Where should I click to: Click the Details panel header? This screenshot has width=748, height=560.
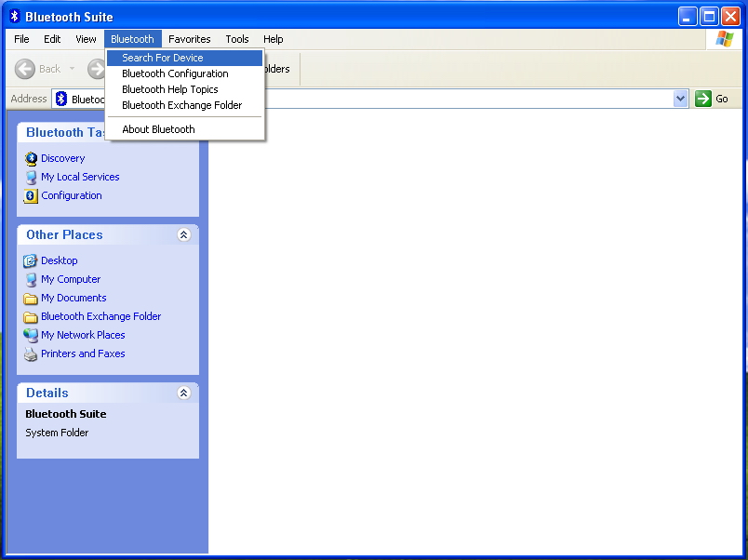[x=108, y=393]
